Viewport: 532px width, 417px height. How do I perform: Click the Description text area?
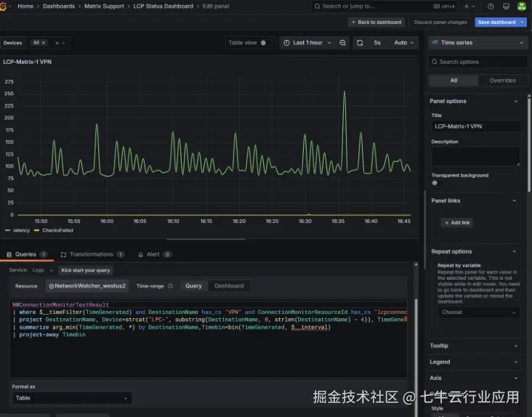(476, 157)
